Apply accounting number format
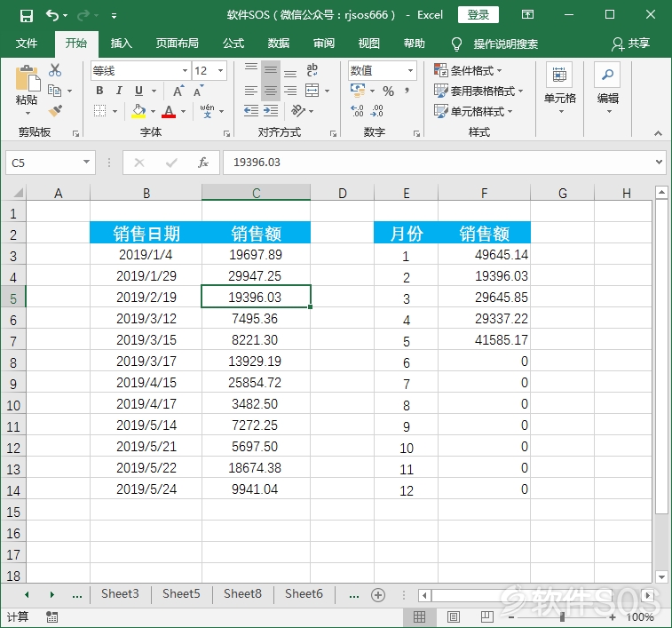The width and height of the screenshot is (672, 628). [358, 91]
